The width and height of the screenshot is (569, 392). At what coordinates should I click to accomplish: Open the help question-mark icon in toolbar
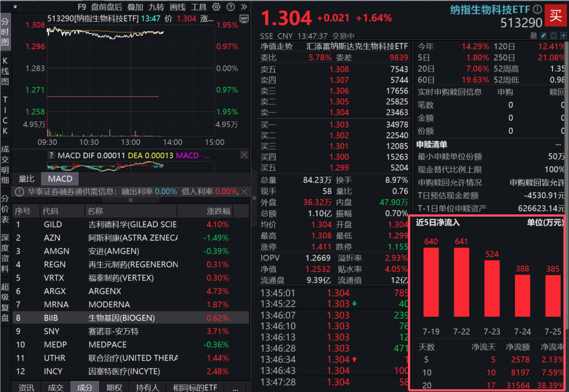(230, 7)
